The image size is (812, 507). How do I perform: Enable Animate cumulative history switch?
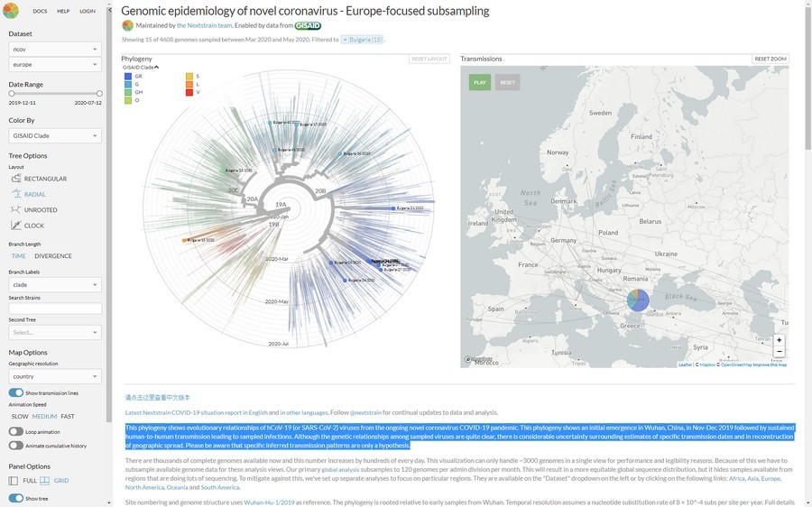pos(15,446)
